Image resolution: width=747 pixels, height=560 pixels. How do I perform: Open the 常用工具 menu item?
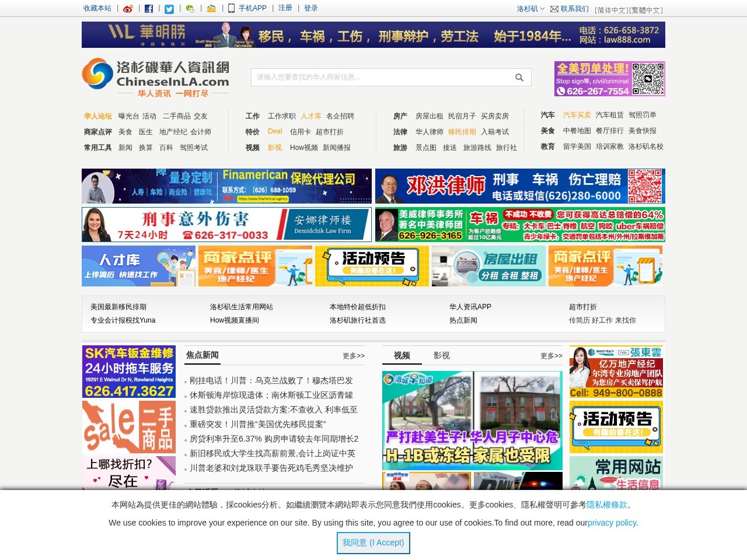tap(98, 148)
